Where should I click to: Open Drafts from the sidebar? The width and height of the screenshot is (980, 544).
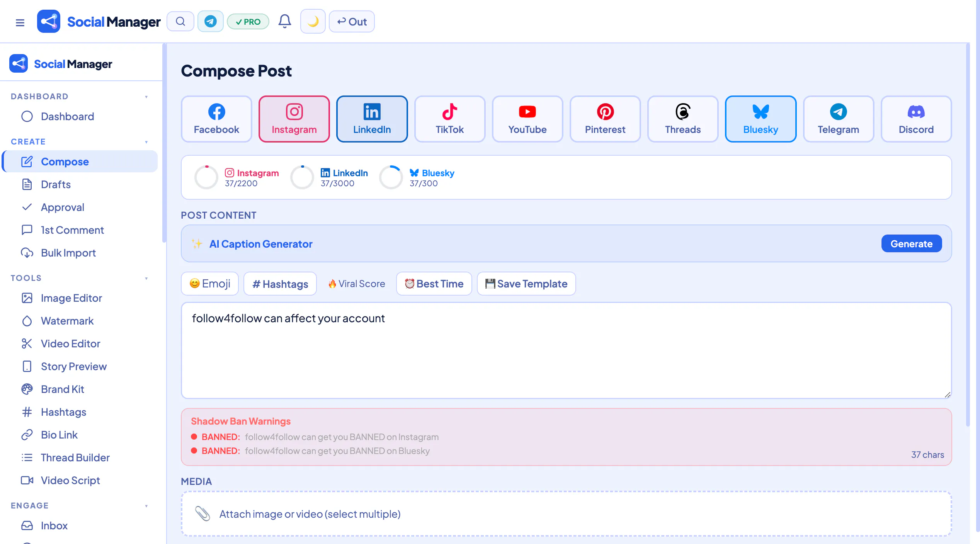80,184
